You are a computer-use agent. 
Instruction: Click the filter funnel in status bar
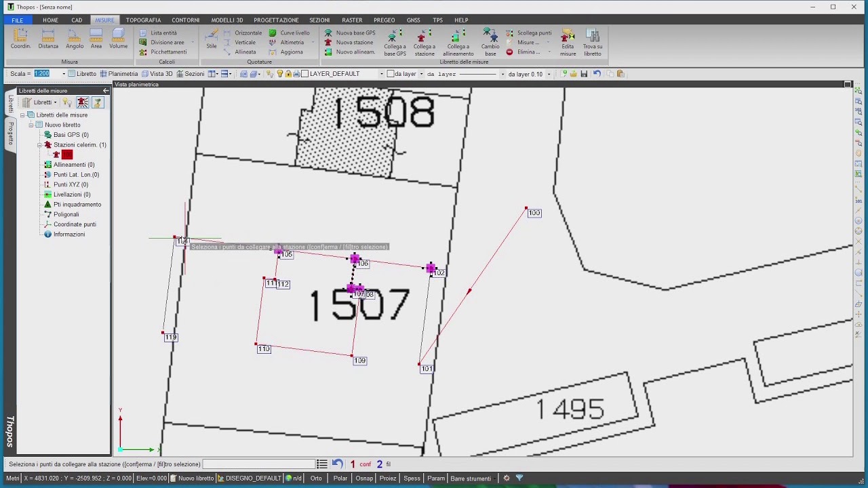point(519,478)
